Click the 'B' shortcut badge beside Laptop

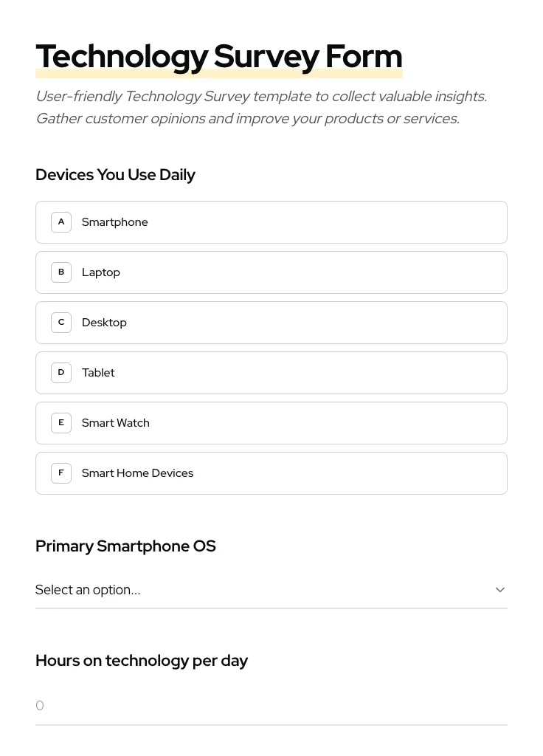(61, 272)
